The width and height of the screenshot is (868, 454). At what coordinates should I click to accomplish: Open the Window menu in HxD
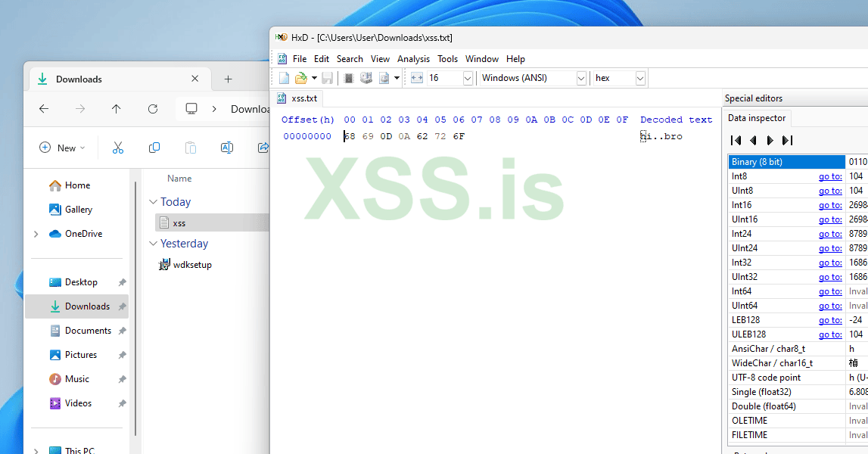coord(481,59)
